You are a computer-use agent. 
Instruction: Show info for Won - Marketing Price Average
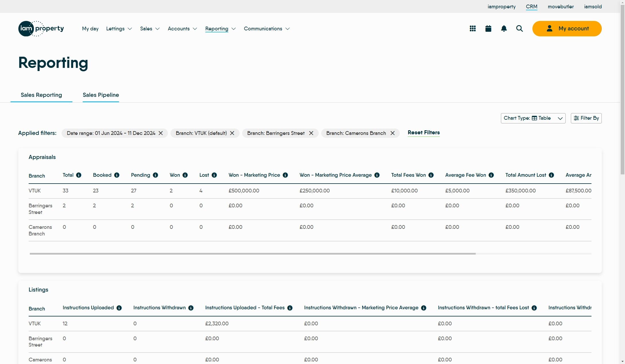pyautogui.click(x=377, y=175)
